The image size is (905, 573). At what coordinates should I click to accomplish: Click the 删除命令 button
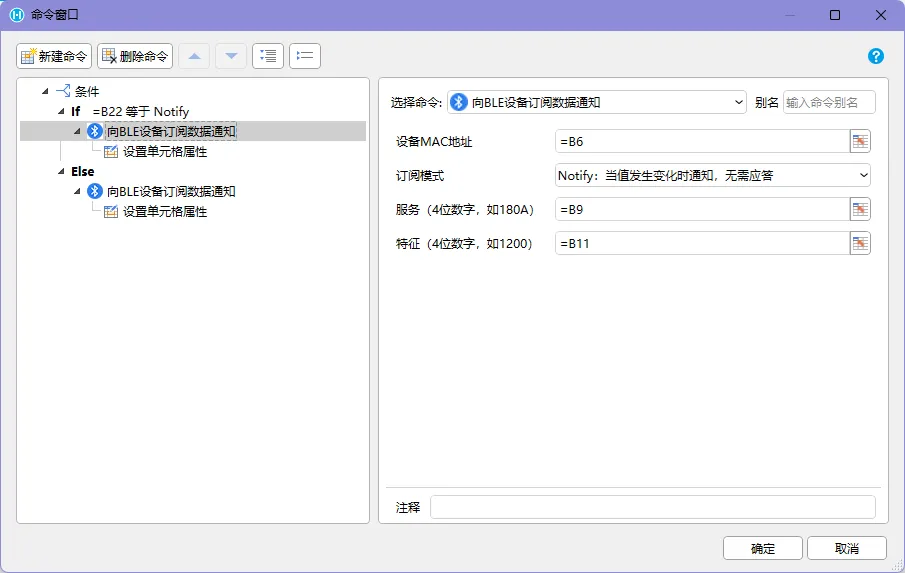click(134, 56)
